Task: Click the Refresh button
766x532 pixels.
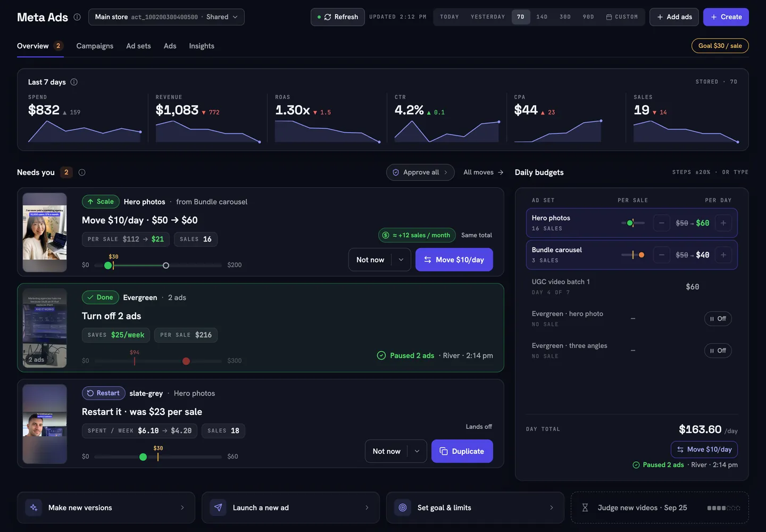Action: coord(338,17)
